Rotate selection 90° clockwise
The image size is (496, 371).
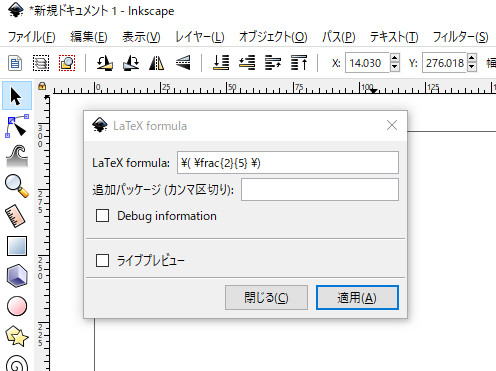click(131, 63)
